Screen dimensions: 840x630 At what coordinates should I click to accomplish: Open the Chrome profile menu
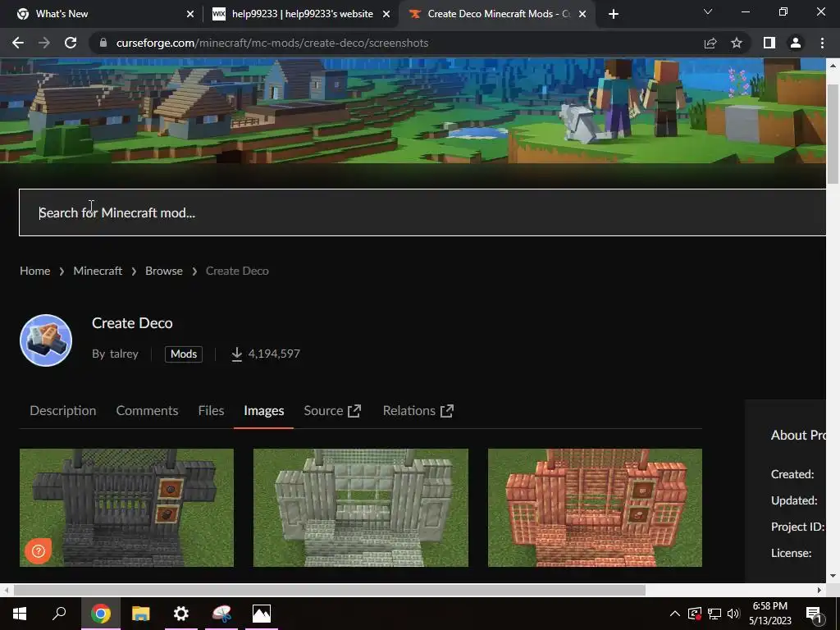click(x=796, y=43)
